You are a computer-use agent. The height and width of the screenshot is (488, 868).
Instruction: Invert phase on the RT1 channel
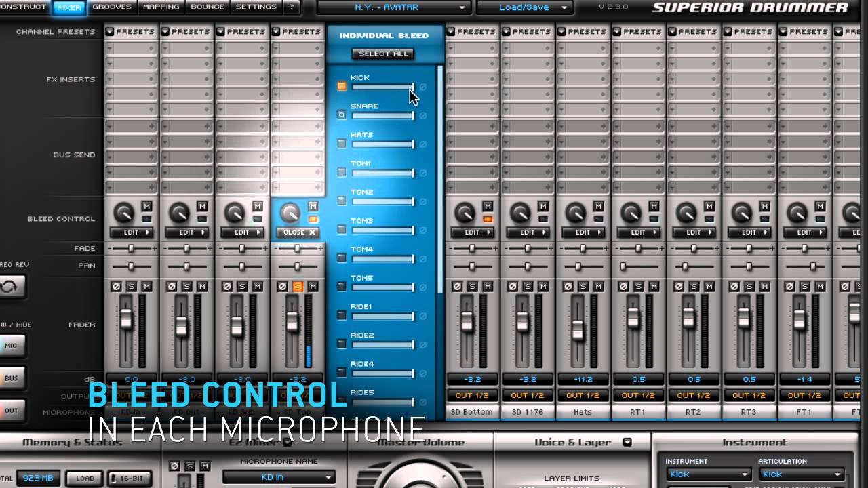click(x=623, y=287)
